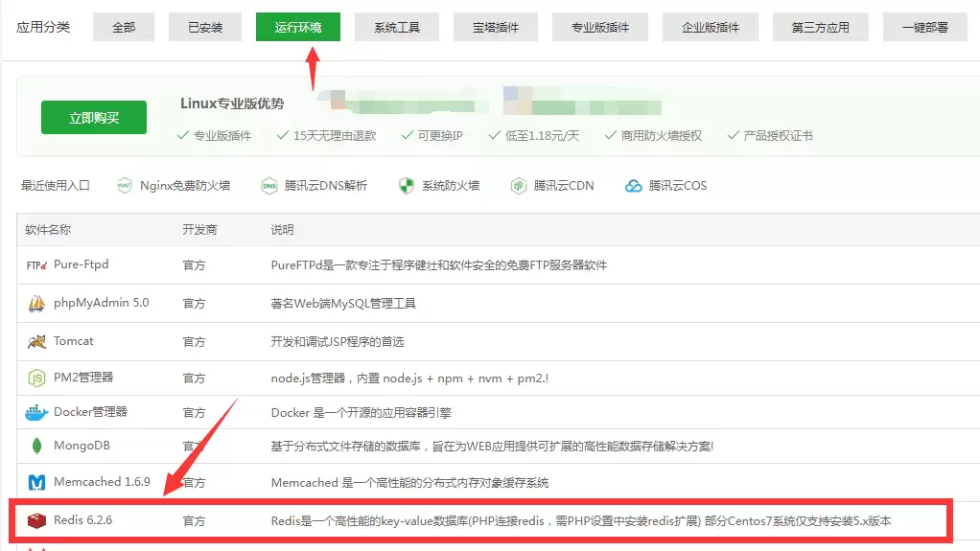Click the 商用防火墙授权 benefit text

point(662,135)
